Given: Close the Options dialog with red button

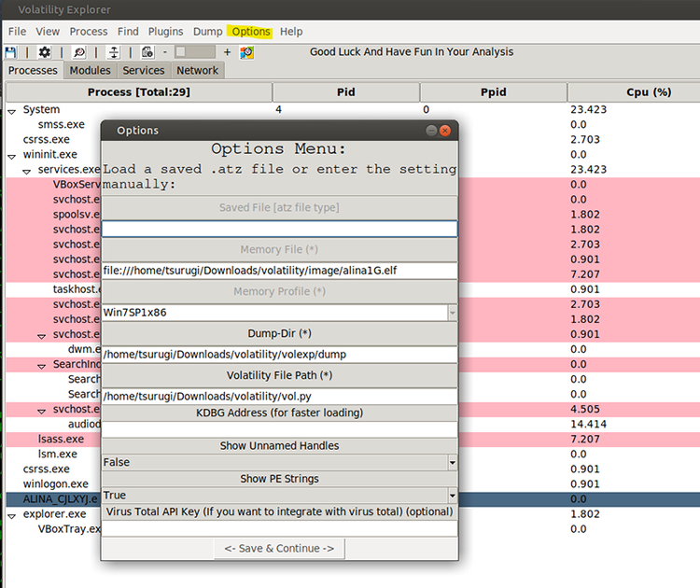Looking at the screenshot, I should click(445, 131).
